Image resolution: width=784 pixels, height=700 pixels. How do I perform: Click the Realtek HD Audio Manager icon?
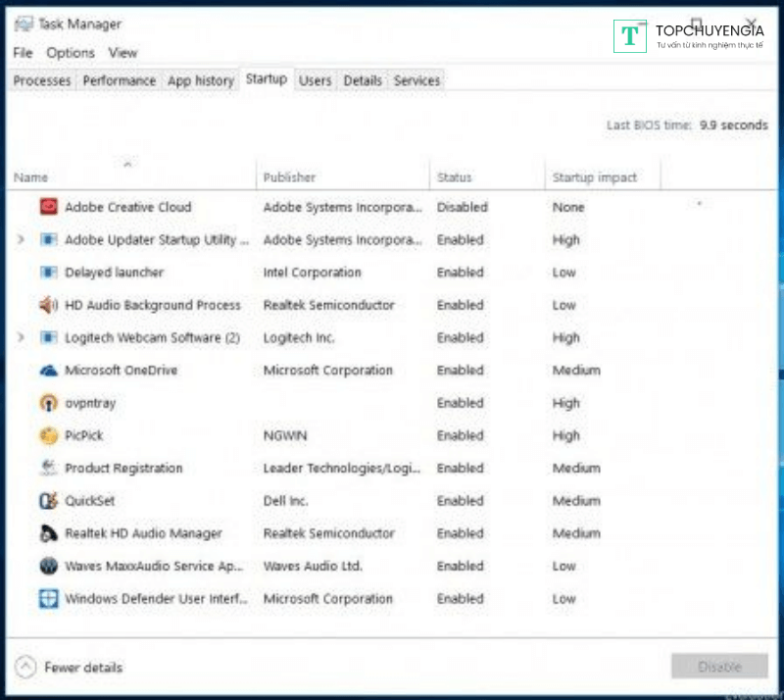pos(49,533)
